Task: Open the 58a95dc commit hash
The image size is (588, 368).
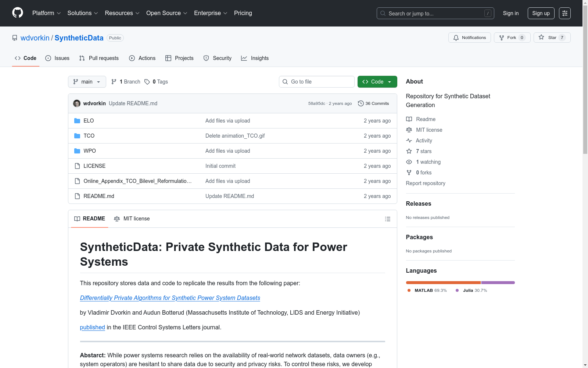Action: [317, 103]
